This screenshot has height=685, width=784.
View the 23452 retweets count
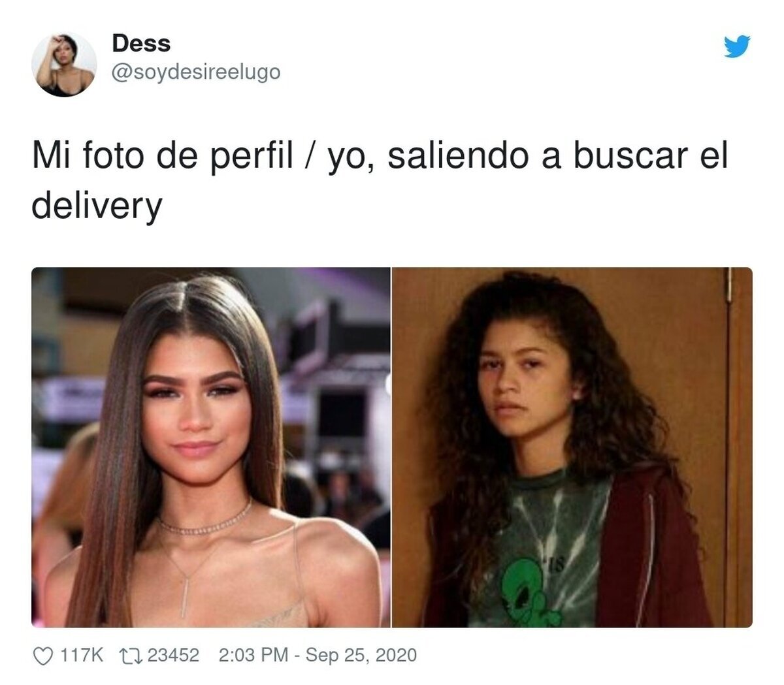coord(173,655)
